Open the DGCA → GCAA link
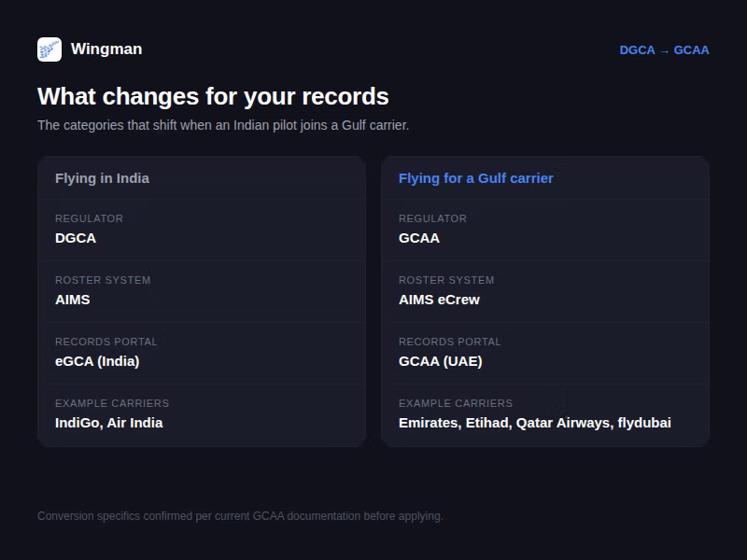Image resolution: width=747 pixels, height=560 pixels. (664, 50)
